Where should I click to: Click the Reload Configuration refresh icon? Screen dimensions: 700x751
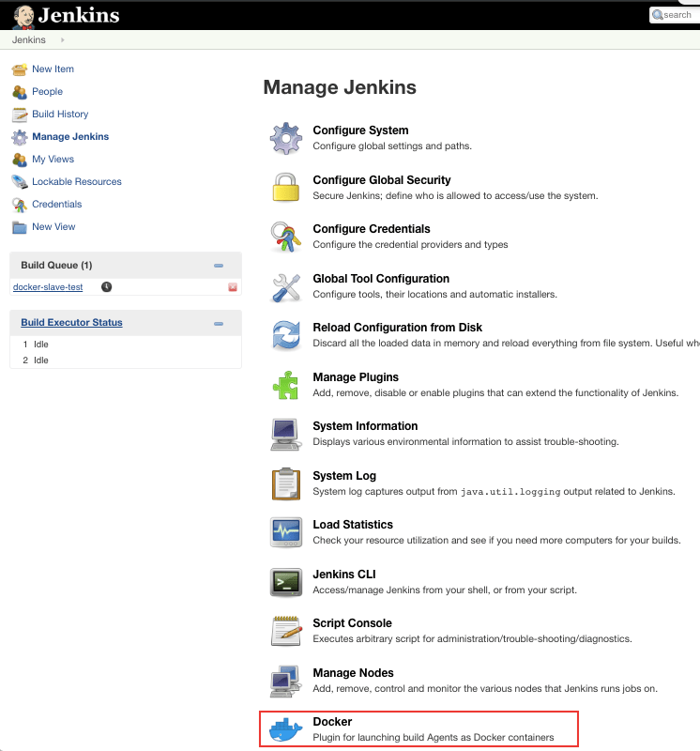(x=286, y=335)
